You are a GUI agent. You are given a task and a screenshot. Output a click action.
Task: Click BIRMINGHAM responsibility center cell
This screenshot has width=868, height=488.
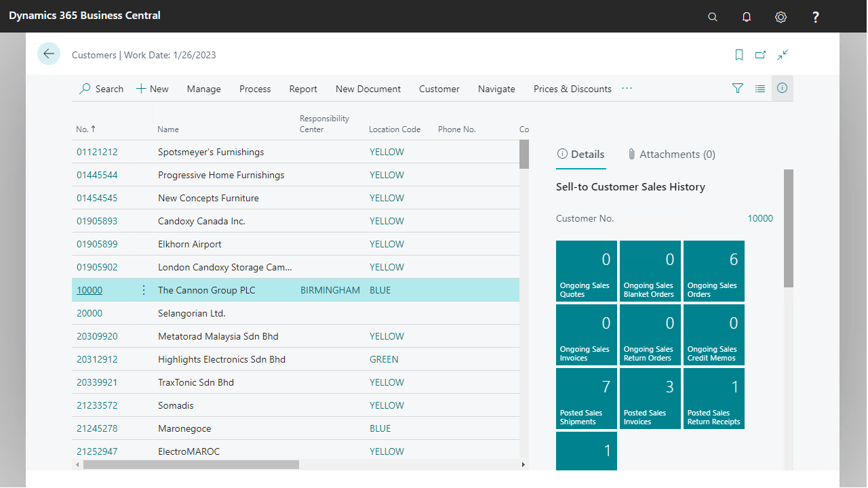(x=330, y=290)
